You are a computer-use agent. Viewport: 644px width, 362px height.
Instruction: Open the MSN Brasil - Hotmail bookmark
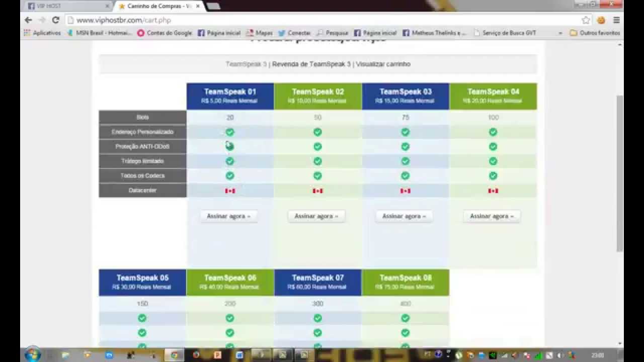[100, 33]
